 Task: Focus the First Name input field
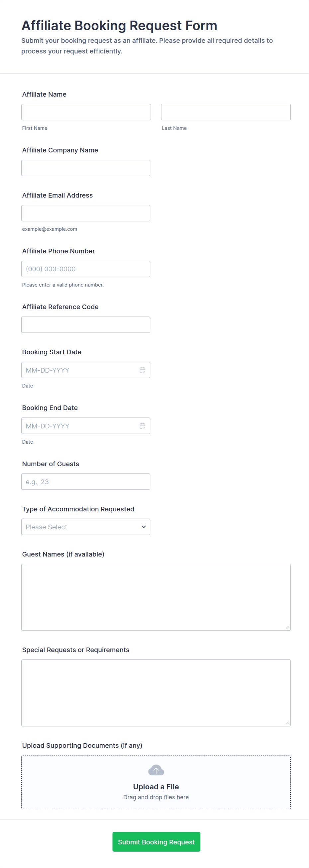coord(86,112)
